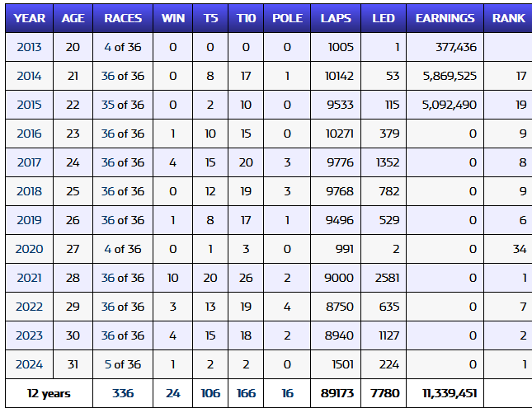Open the 2013 season year link

click(x=30, y=47)
